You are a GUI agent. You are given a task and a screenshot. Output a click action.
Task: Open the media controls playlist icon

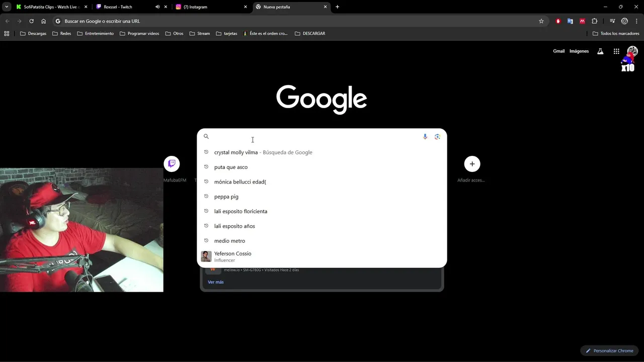[x=612, y=21]
